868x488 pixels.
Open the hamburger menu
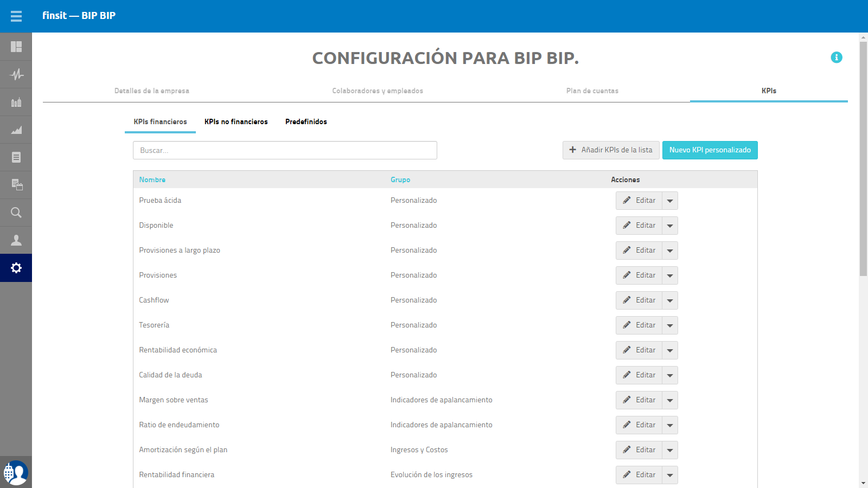[x=16, y=16]
